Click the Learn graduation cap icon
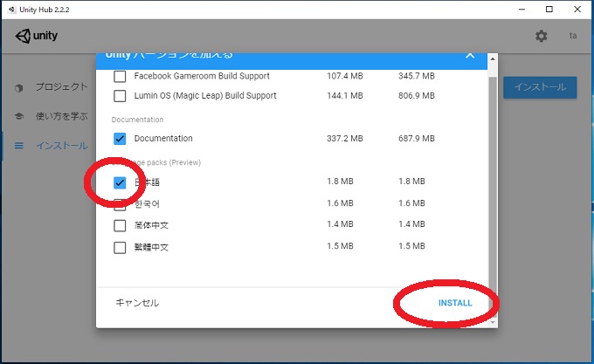The image size is (594, 364). 19,116
